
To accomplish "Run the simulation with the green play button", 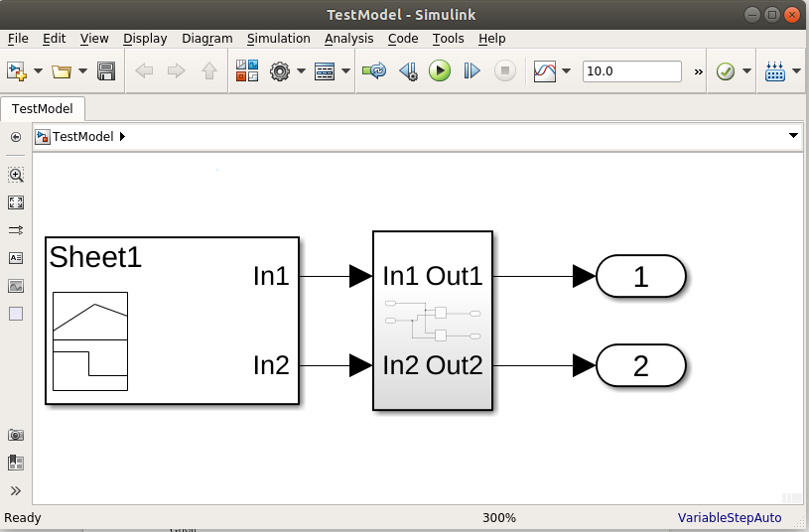I will [440, 70].
